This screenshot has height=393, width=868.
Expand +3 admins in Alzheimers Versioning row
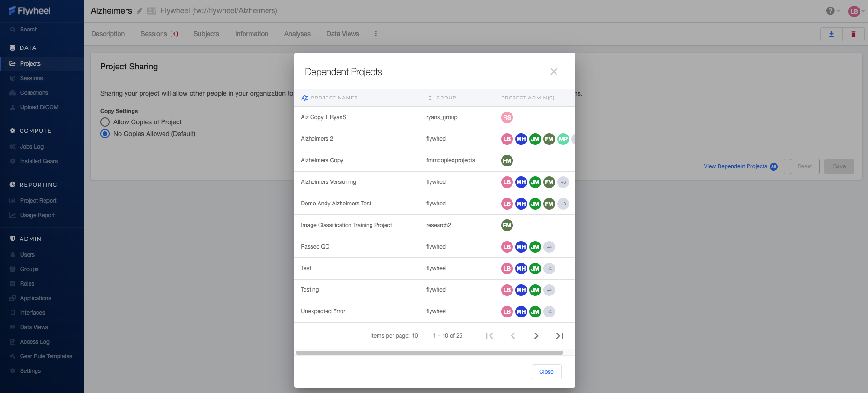pos(563,182)
